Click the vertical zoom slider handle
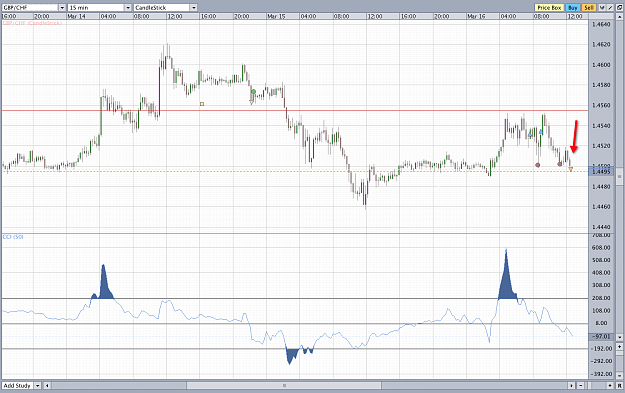Screen dimensions: 625x393 click(619, 353)
